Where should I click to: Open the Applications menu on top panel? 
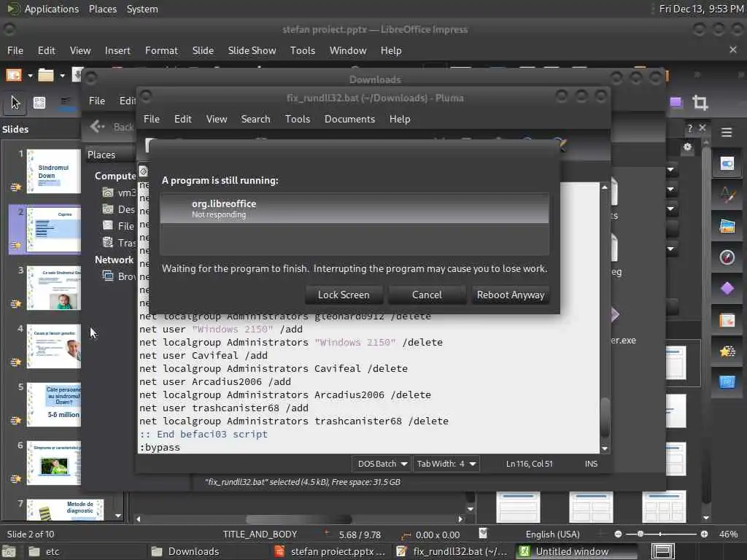click(52, 9)
